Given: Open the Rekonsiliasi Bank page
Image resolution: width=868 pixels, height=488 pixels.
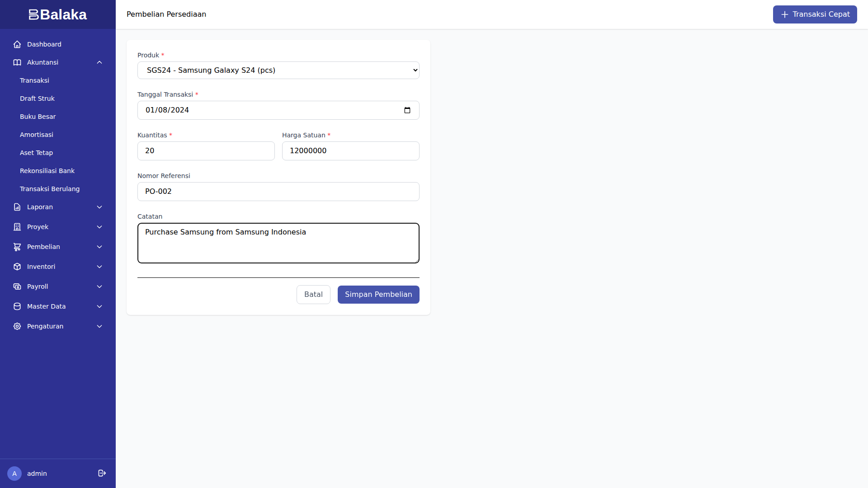Looking at the screenshot, I should click(47, 171).
